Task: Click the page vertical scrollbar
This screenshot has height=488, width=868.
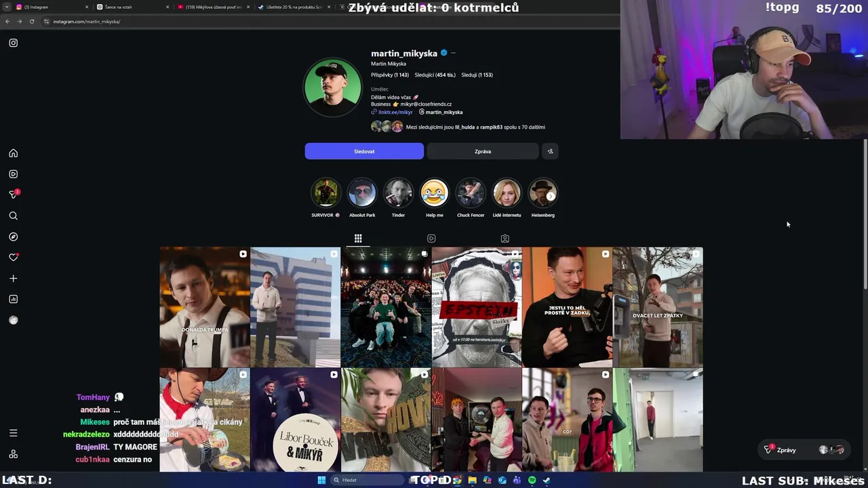Action: (x=865, y=216)
